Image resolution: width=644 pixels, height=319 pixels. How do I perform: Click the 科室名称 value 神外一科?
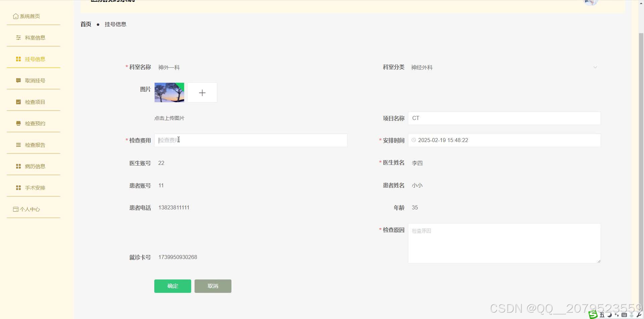tap(169, 67)
